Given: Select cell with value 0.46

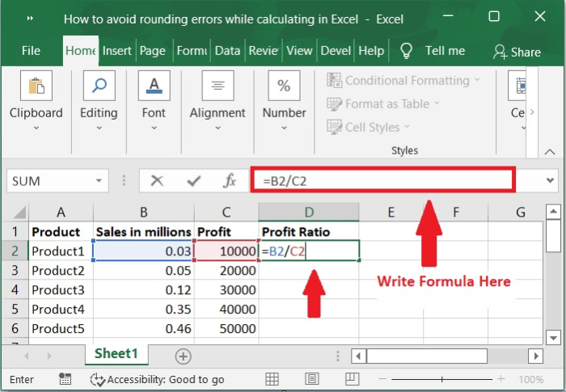Looking at the screenshot, I should pyautogui.click(x=144, y=328).
